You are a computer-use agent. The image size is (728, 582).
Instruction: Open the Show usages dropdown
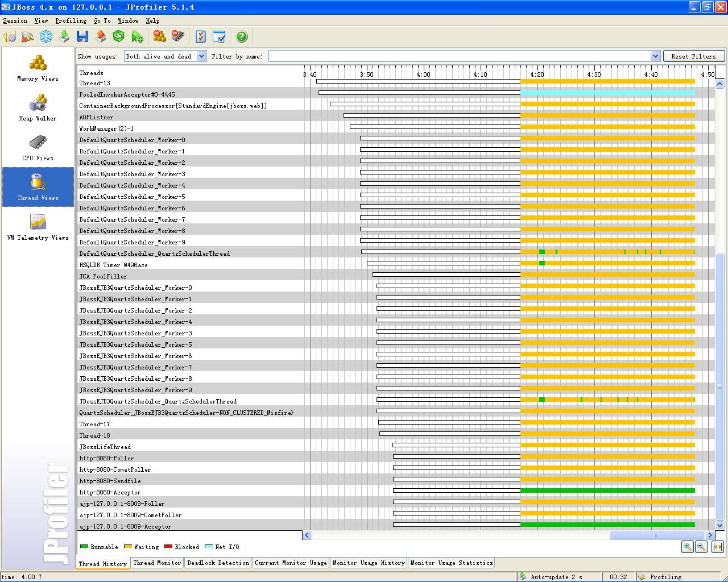coord(165,56)
